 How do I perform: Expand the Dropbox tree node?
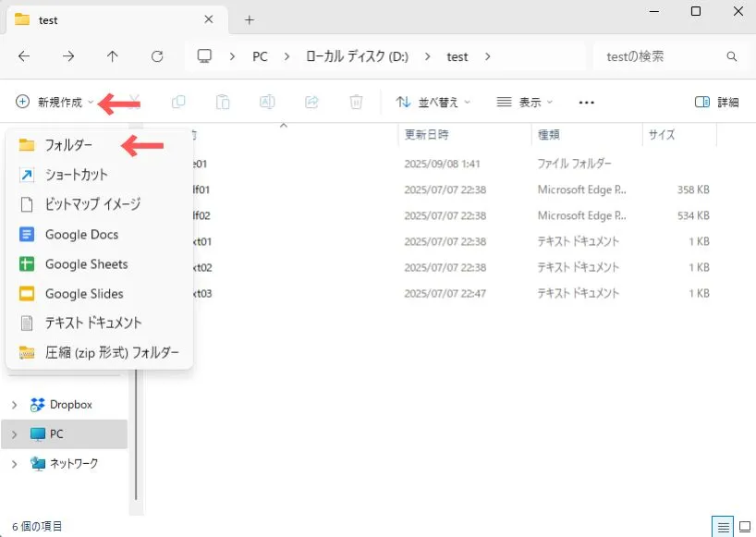click(x=14, y=405)
